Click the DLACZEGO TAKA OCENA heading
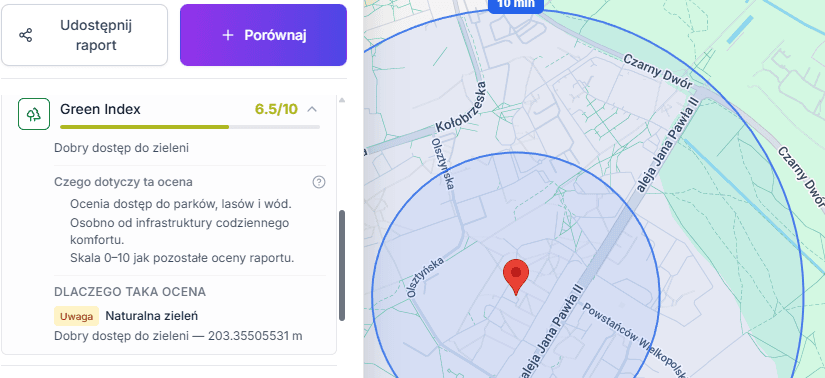The width and height of the screenshot is (825, 378). click(x=130, y=292)
